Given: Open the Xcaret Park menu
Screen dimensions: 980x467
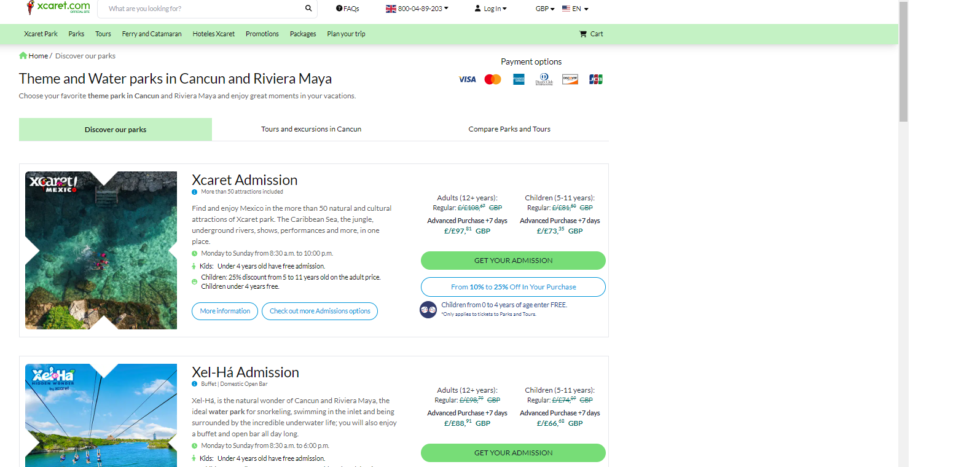Looking at the screenshot, I should point(41,34).
